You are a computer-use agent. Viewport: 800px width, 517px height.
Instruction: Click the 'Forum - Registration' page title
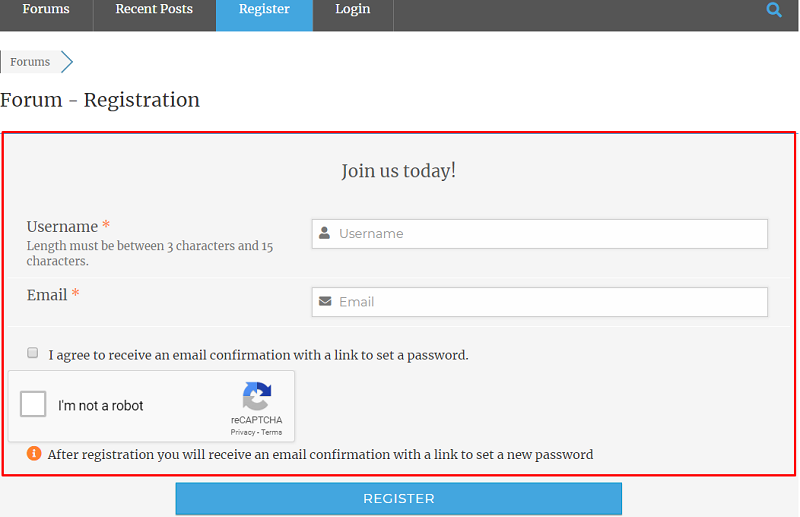(x=100, y=100)
